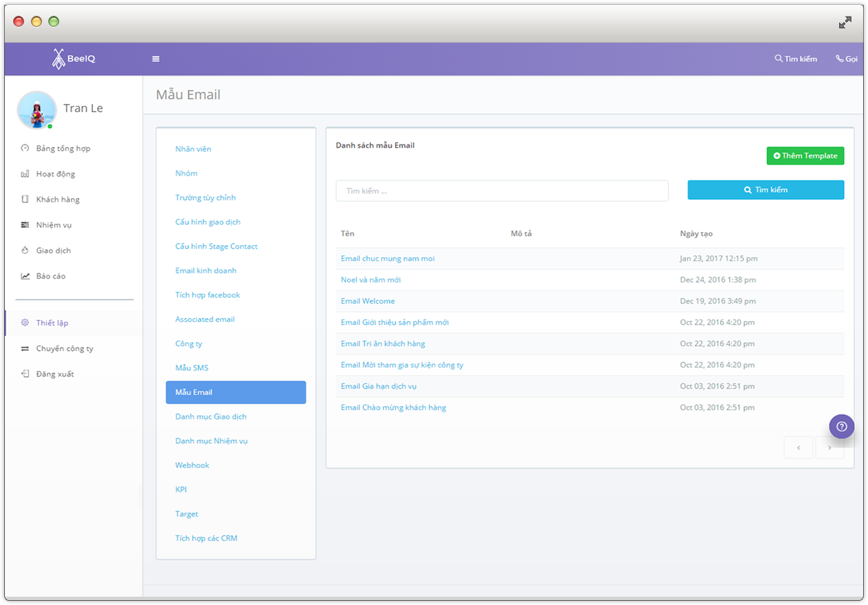Open Email Welcome template

click(x=368, y=301)
